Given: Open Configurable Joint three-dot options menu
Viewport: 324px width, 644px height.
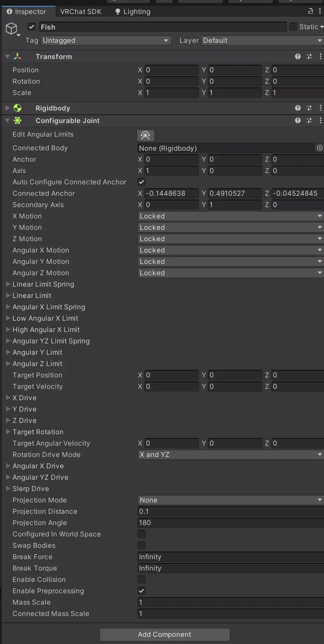Looking at the screenshot, I should click(x=321, y=120).
